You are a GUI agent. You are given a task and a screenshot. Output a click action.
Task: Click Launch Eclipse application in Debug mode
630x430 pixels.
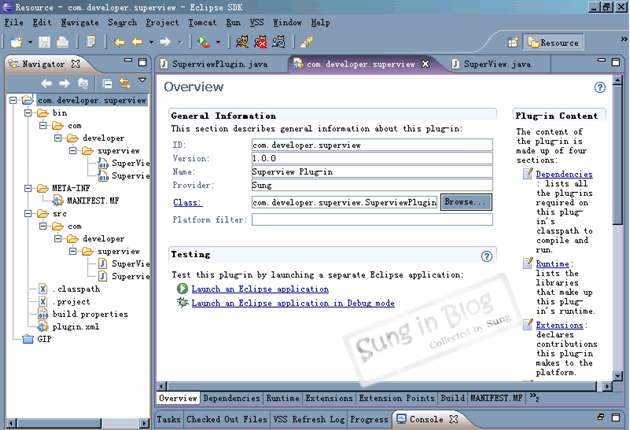pos(293,303)
